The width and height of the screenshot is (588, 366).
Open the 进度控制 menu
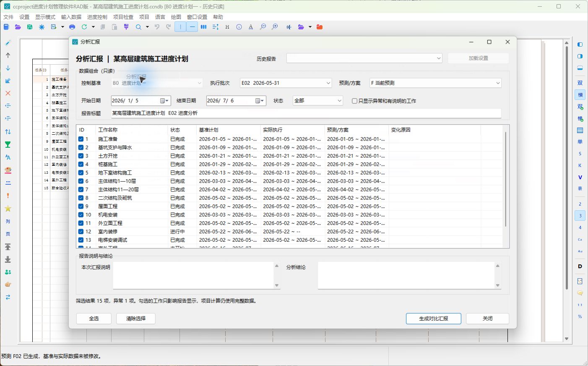(97, 17)
